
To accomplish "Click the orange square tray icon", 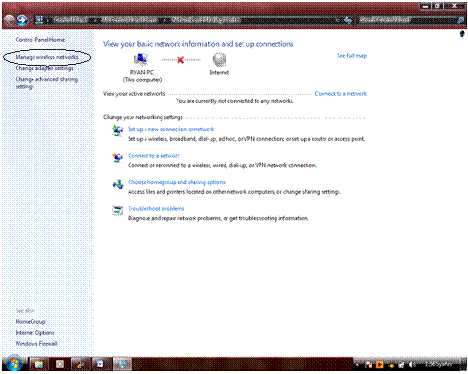I will click(x=380, y=365).
